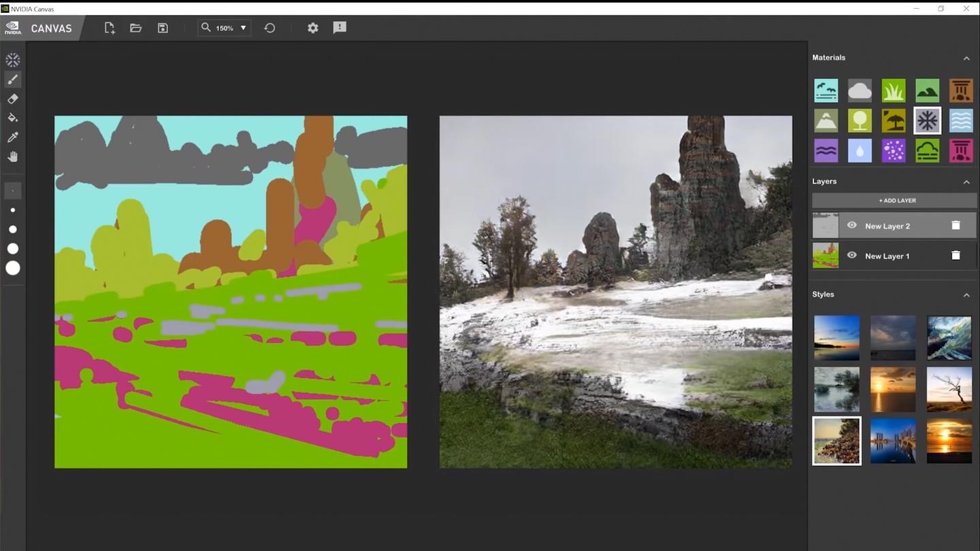Image resolution: width=980 pixels, height=551 pixels.
Task: Select the Eraser tool
Action: pos(12,99)
